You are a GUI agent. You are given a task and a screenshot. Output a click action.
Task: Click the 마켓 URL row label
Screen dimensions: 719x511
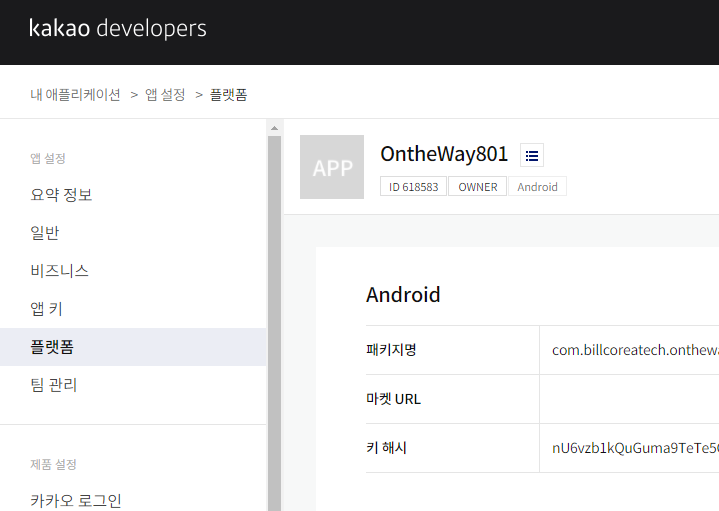click(393, 399)
